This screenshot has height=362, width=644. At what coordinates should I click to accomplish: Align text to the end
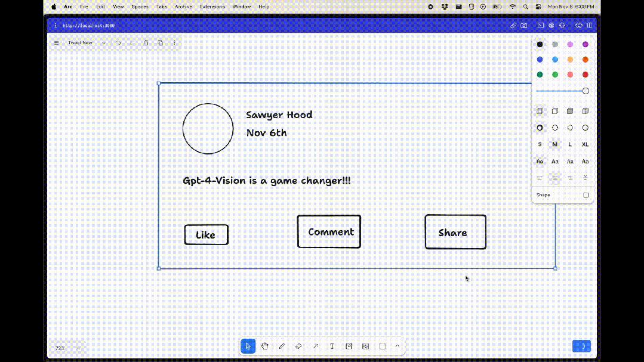click(x=570, y=178)
